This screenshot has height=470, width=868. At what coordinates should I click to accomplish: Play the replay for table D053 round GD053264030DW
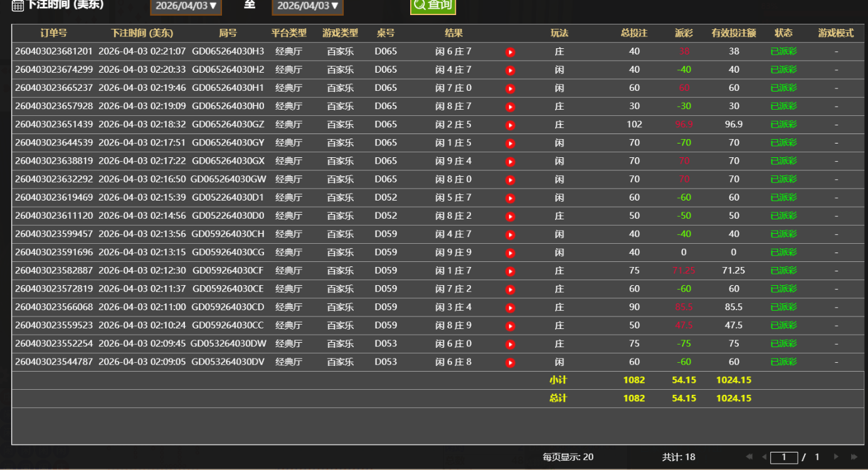coord(510,343)
